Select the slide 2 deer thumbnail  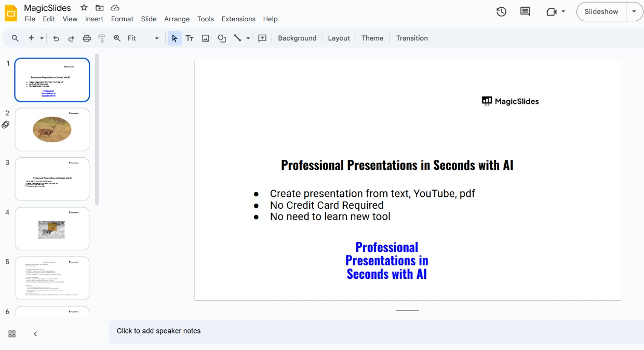pos(52,129)
